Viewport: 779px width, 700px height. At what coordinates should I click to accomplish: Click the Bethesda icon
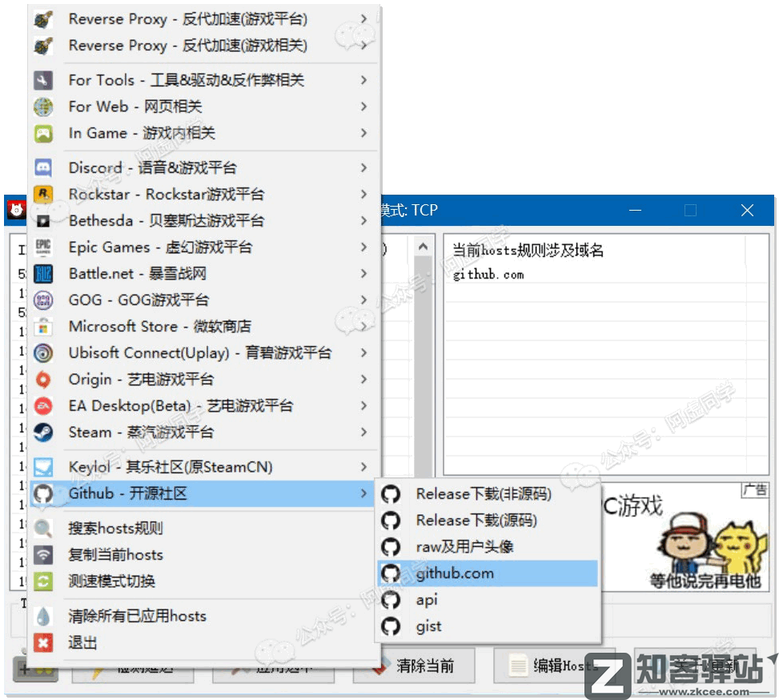pyautogui.click(x=42, y=220)
